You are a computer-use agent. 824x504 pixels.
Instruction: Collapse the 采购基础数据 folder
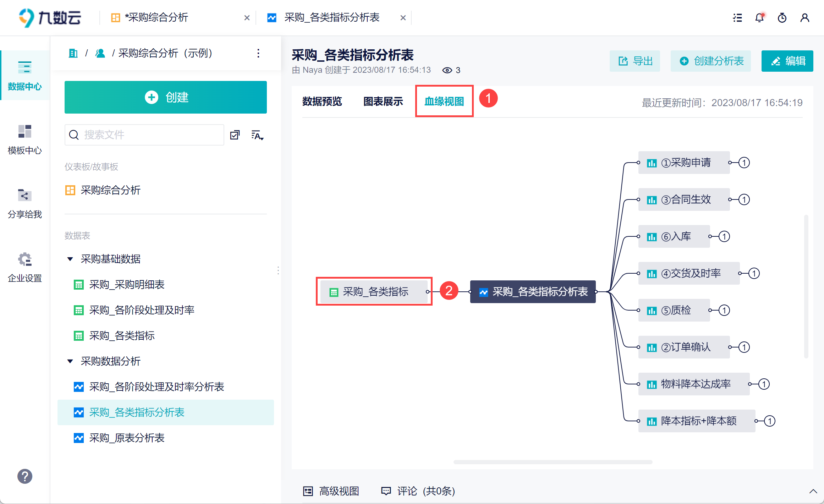pos(70,259)
